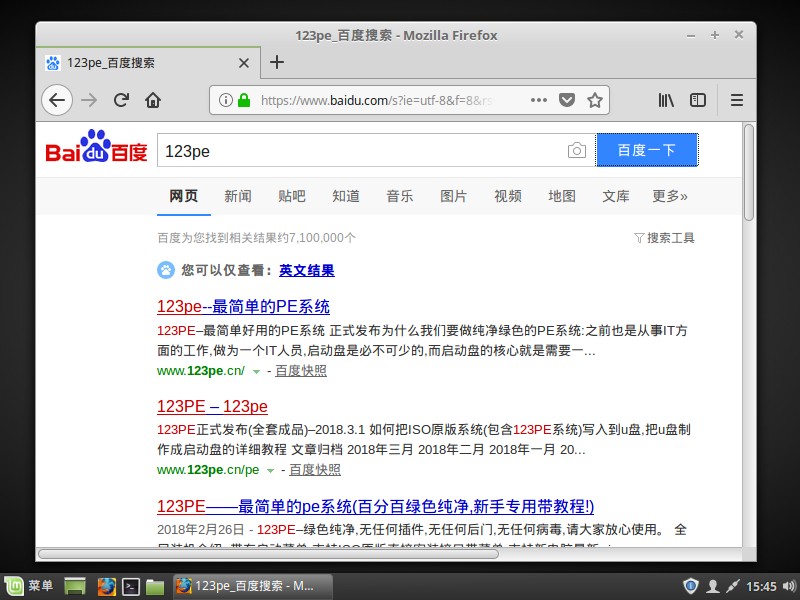Open the 123PE system result link

coord(243,305)
